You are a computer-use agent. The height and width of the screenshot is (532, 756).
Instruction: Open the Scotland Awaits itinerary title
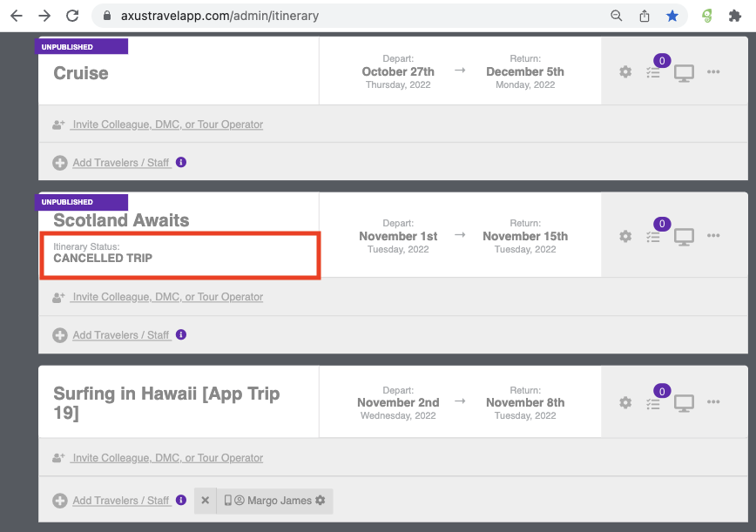coord(121,220)
